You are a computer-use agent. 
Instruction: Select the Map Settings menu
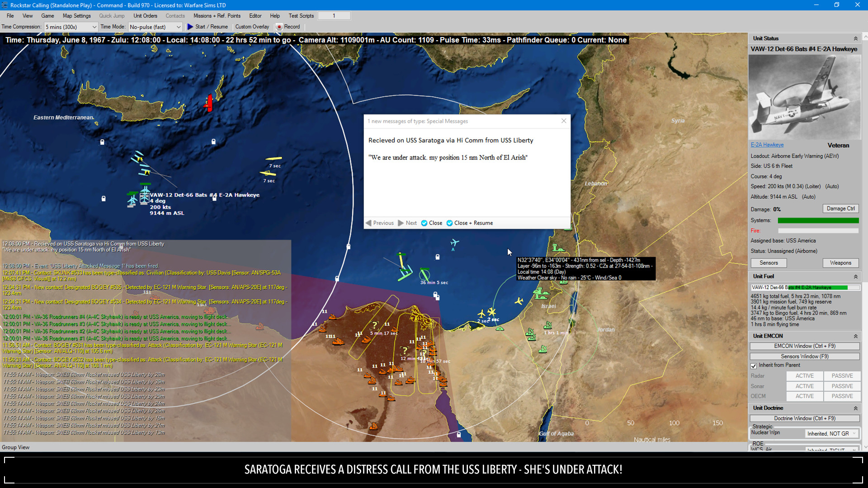tap(75, 15)
